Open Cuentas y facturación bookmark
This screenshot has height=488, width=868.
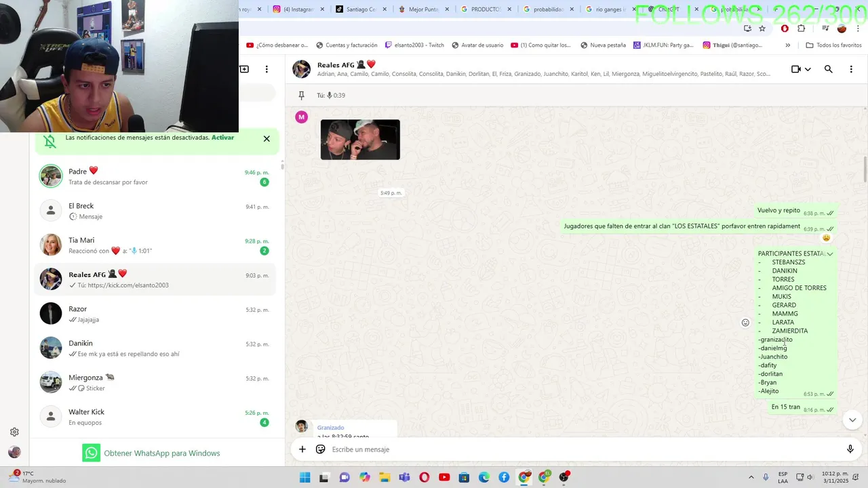click(x=347, y=45)
